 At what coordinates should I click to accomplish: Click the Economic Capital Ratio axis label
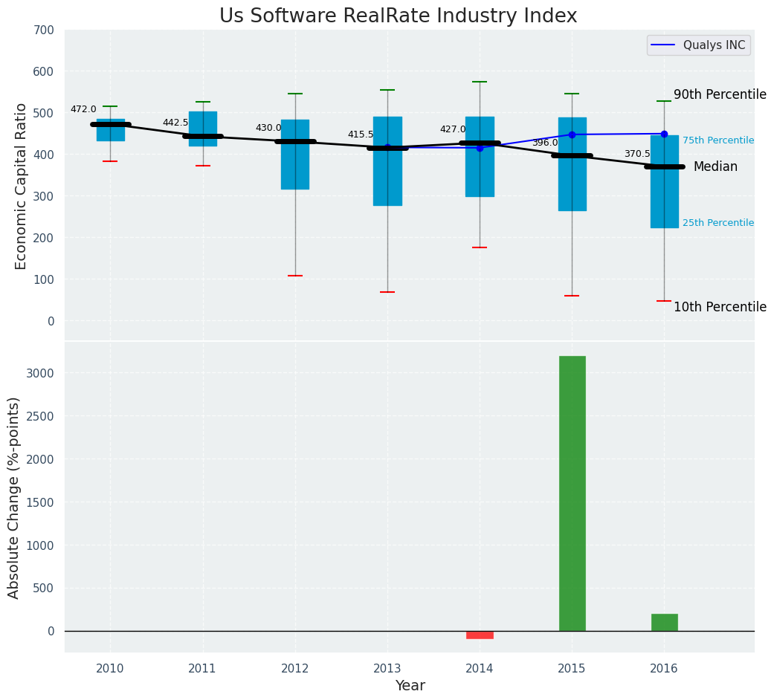click(x=20, y=187)
